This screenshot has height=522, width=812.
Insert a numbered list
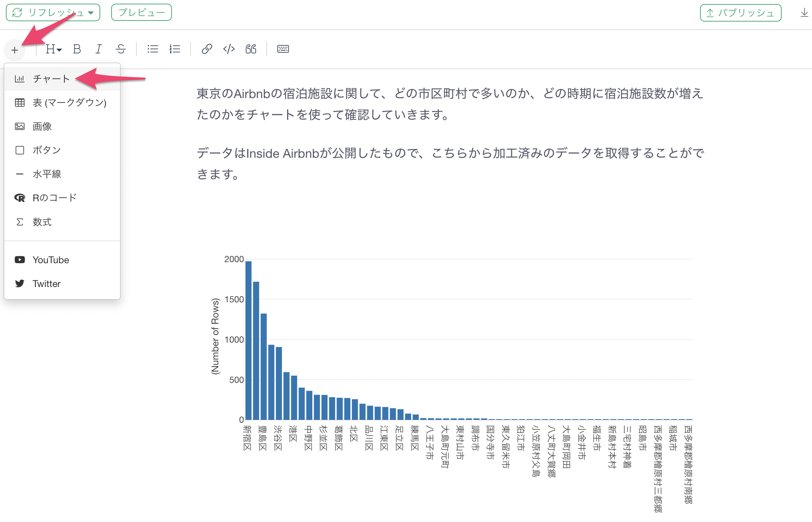(175, 49)
